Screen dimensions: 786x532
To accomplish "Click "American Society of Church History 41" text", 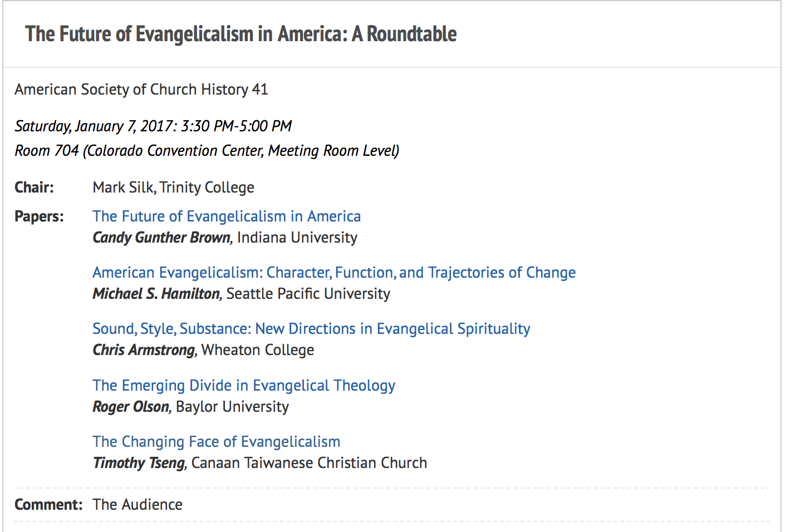I will (x=141, y=90).
